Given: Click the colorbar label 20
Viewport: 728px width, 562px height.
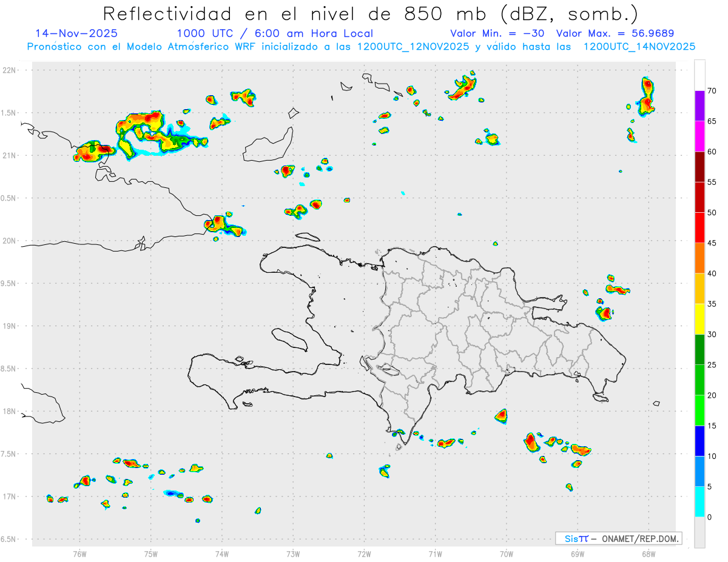Looking at the screenshot, I should point(712,395).
